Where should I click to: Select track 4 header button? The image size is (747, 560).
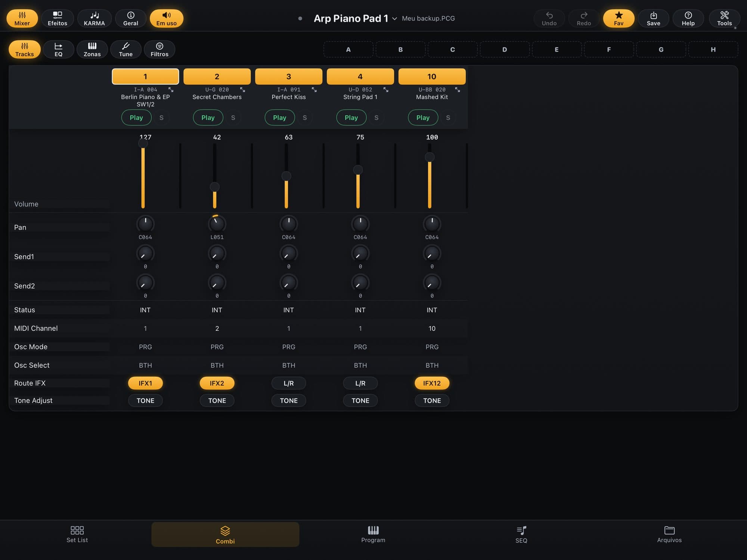click(x=360, y=77)
